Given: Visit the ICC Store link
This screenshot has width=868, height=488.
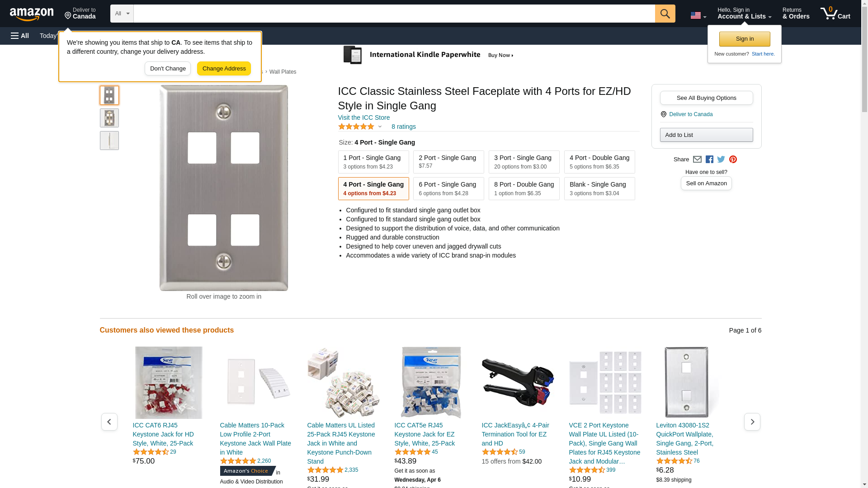Looking at the screenshot, I should (x=363, y=117).
